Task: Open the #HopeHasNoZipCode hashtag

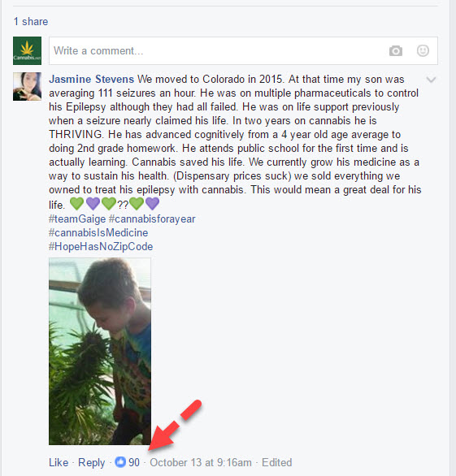Action: pyautogui.click(x=101, y=246)
